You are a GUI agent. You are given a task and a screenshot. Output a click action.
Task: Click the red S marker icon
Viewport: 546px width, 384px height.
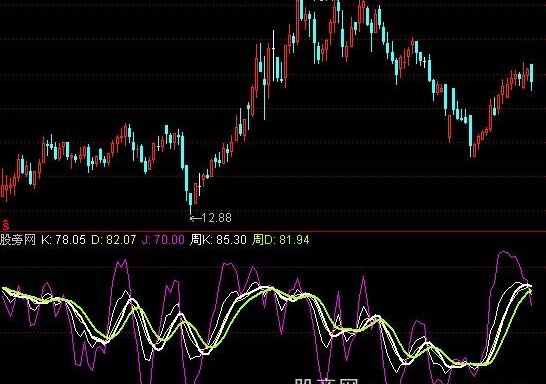pos(6,225)
